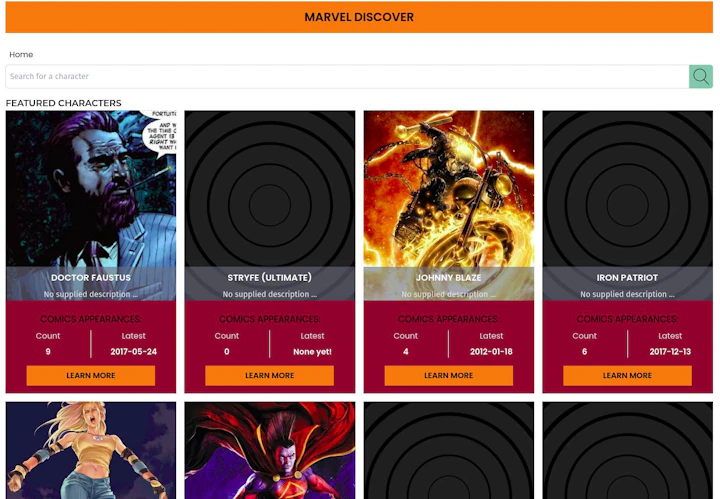Learn more about Iron Patriot
Image resolution: width=720 pixels, height=499 pixels.
click(627, 376)
